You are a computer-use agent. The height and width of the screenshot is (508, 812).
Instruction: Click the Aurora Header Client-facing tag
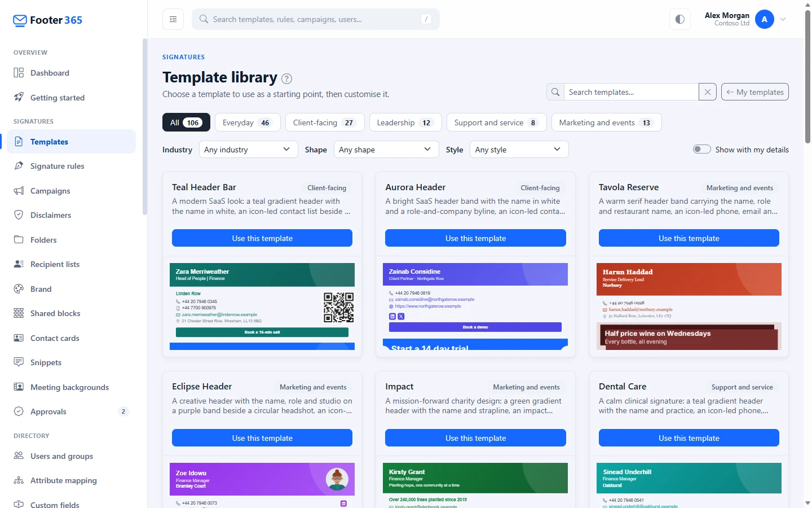pos(540,188)
